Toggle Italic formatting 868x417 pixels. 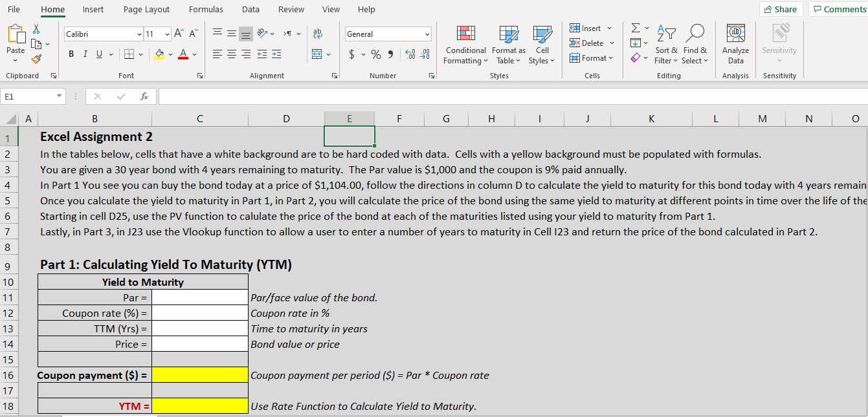tap(84, 54)
